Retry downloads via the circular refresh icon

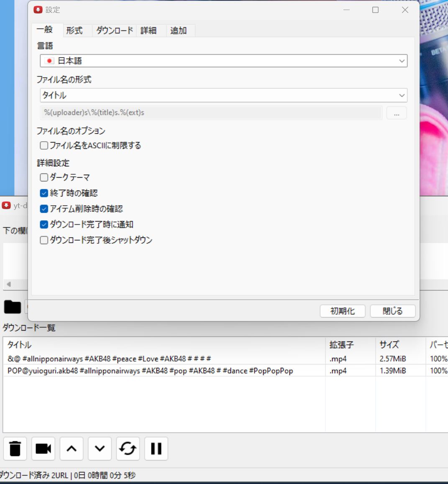coord(128,448)
